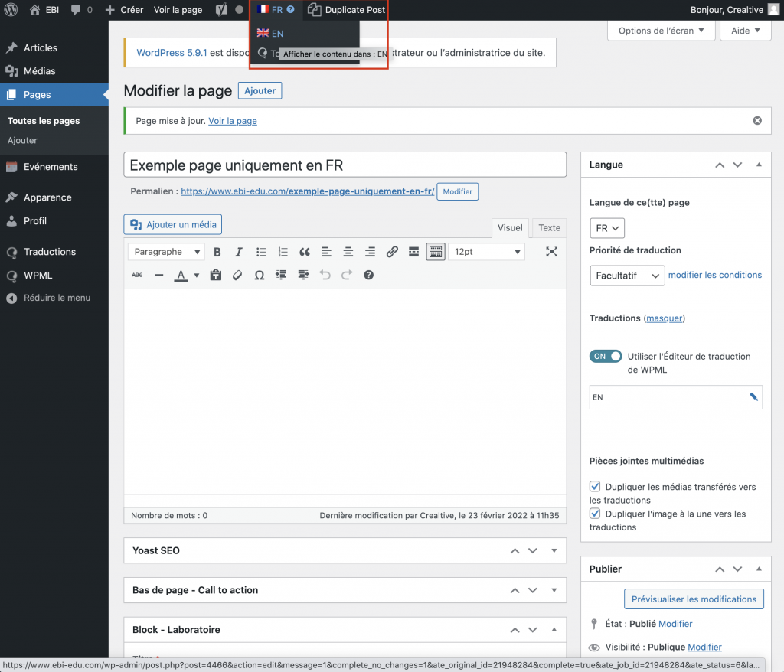Click the text color A icon
The width and height of the screenshot is (784, 672).
(x=181, y=275)
